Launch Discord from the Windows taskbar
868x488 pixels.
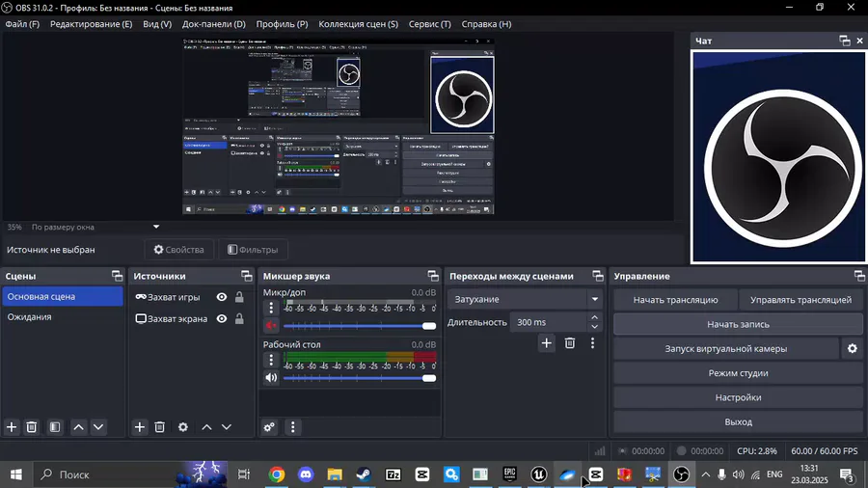point(307,474)
